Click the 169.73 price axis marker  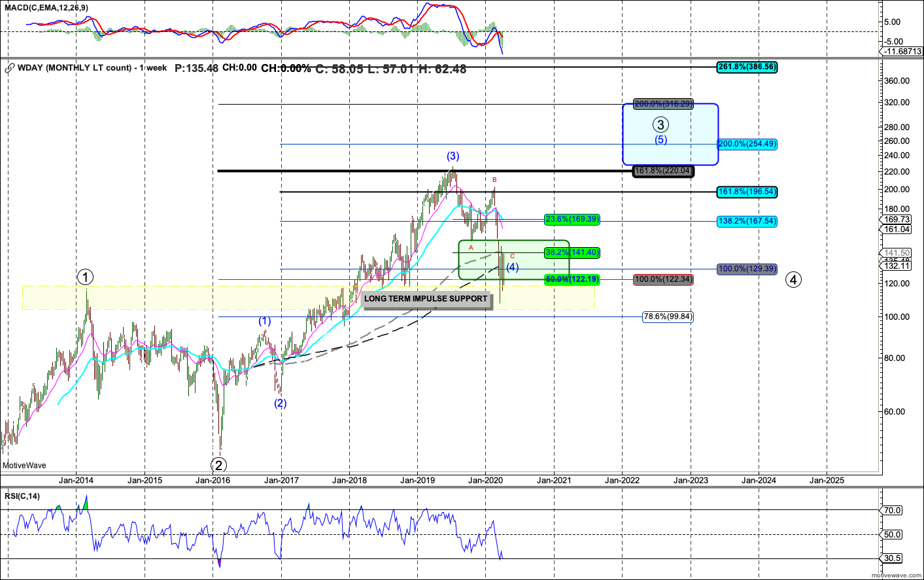tap(897, 220)
